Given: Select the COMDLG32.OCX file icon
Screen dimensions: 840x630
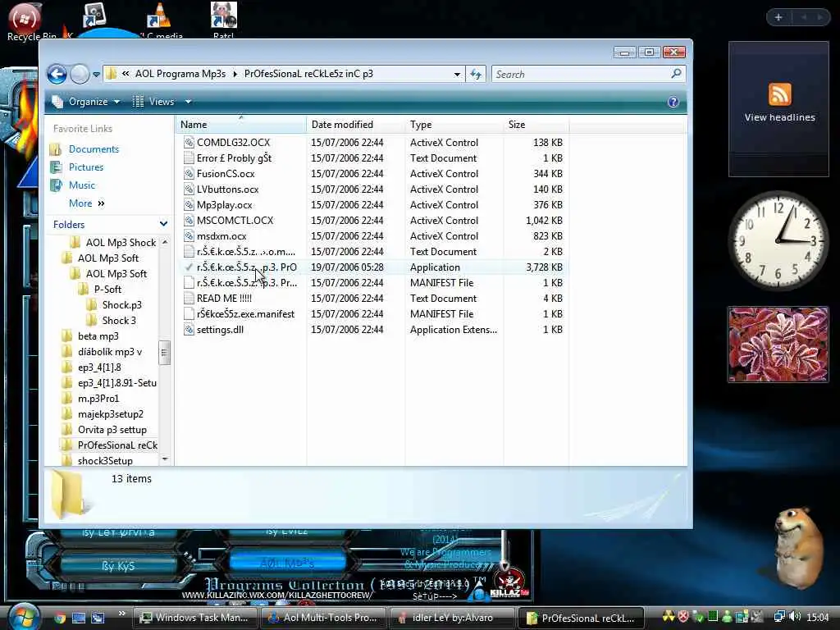Looking at the screenshot, I should (189, 143).
